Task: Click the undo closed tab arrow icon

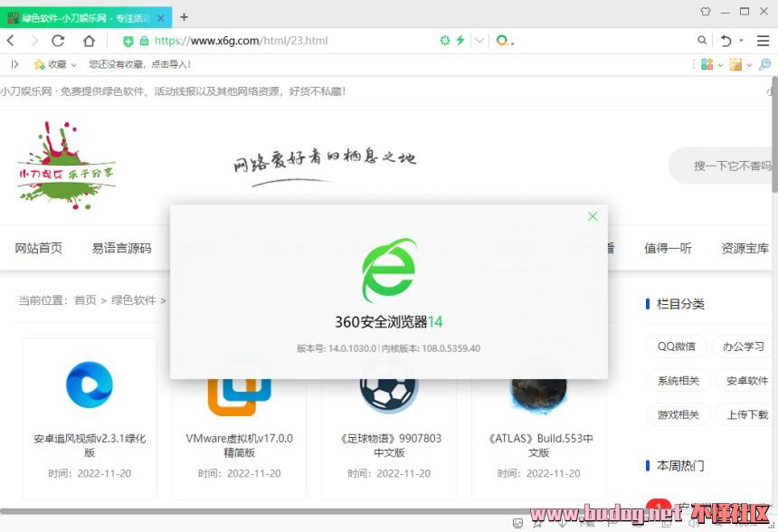Action: coord(726,41)
